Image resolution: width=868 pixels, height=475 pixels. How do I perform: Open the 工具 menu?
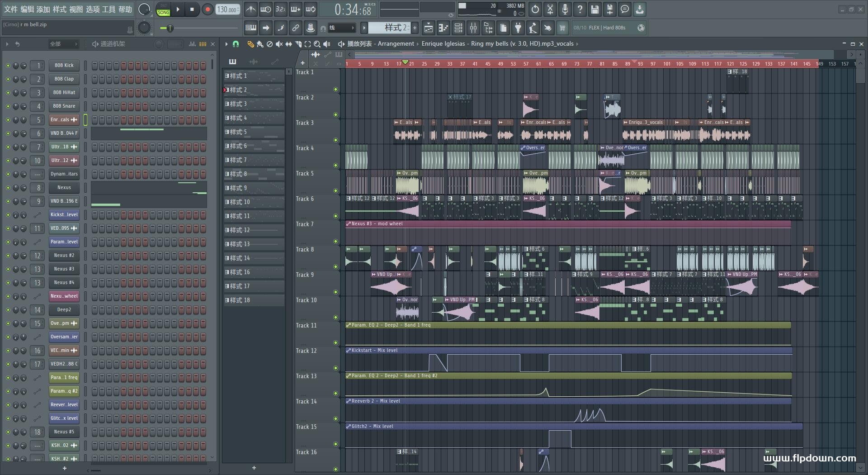click(x=109, y=9)
